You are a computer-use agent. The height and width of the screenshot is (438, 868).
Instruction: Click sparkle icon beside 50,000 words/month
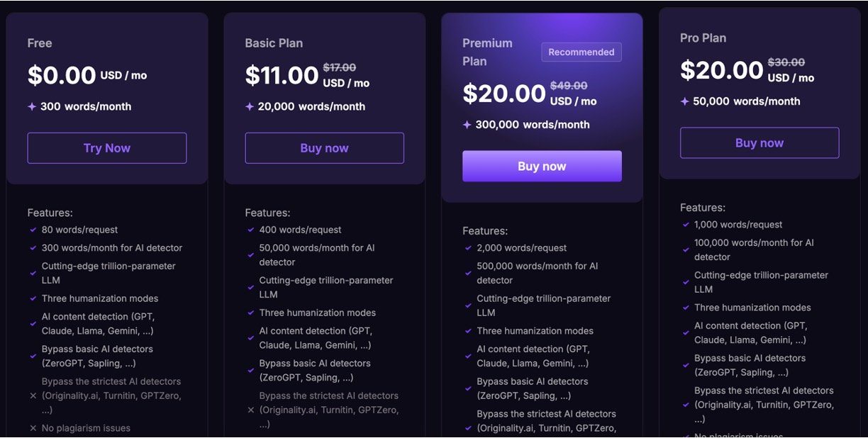[x=684, y=101]
